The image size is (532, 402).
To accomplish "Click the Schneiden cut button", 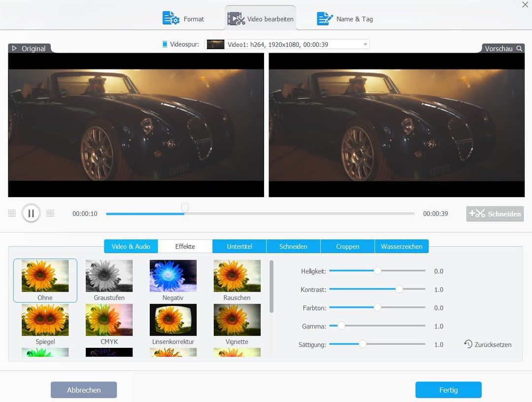I will pos(495,214).
